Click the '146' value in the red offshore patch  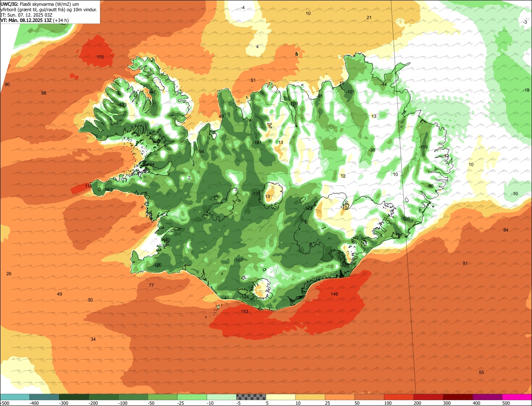click(x=334, y=294)
